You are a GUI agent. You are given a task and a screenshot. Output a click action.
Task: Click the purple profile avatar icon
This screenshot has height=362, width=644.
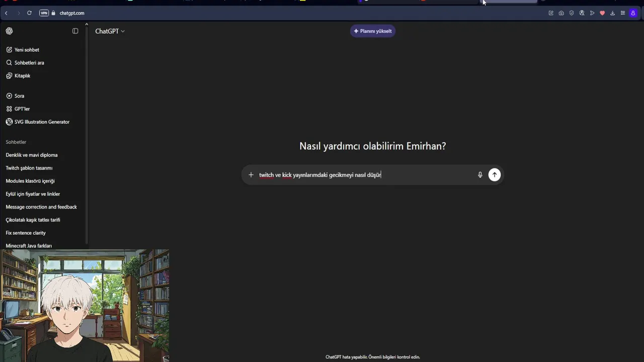[633, 13]
